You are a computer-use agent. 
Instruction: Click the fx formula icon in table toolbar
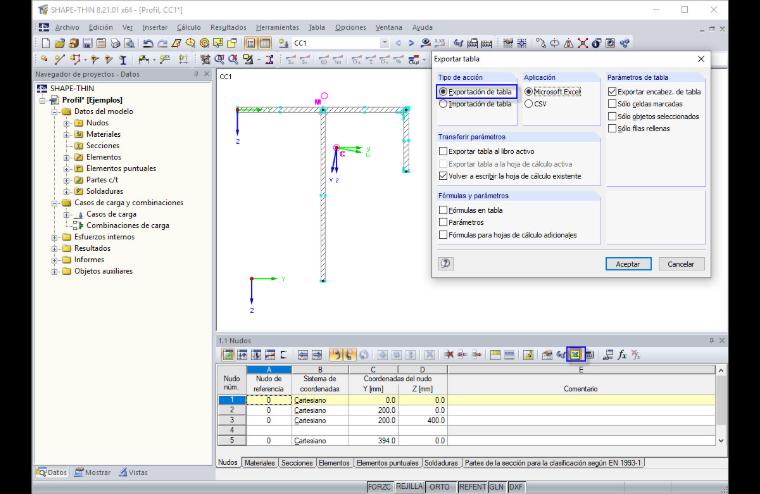[x=622, y=355]
